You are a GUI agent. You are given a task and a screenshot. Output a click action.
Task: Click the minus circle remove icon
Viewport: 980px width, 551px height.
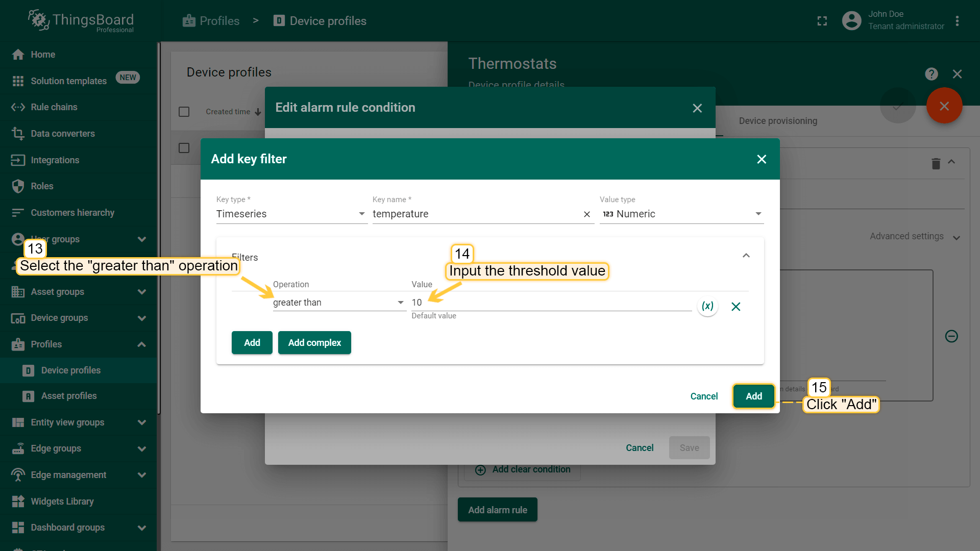(x=951, y=336)
